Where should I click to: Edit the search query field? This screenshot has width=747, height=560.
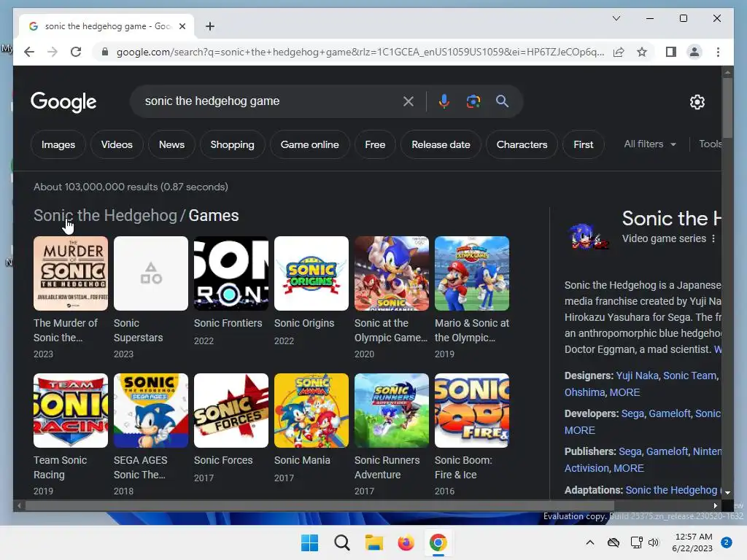point(269,101)
